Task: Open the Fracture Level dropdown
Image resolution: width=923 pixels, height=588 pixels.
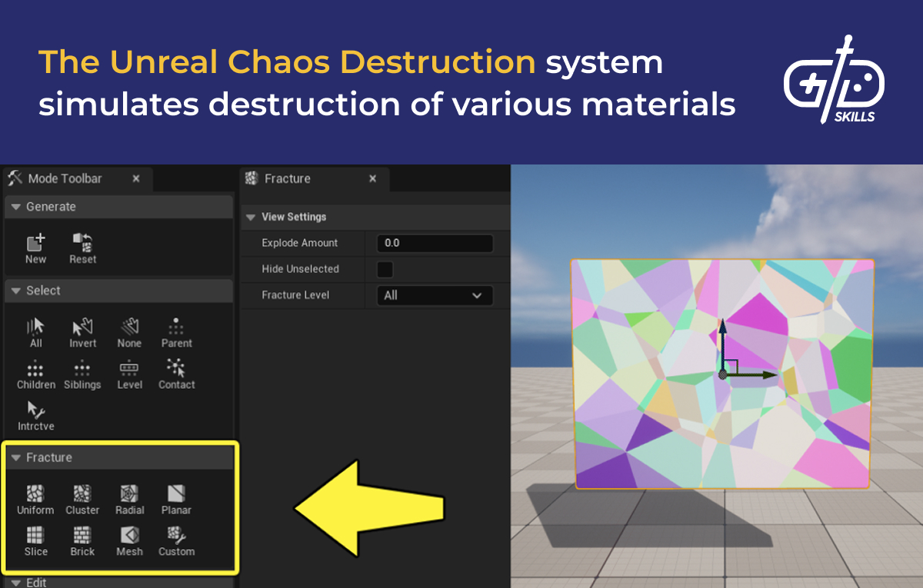Action: tap(435, 295)
